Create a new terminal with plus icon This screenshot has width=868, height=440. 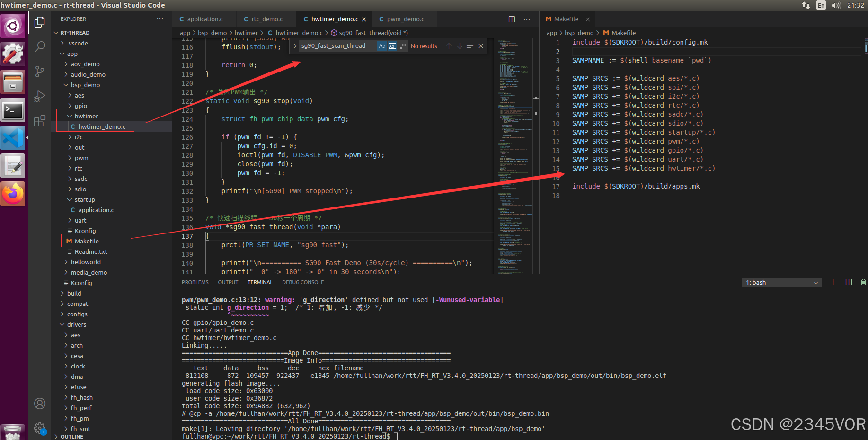coord(833,282)
